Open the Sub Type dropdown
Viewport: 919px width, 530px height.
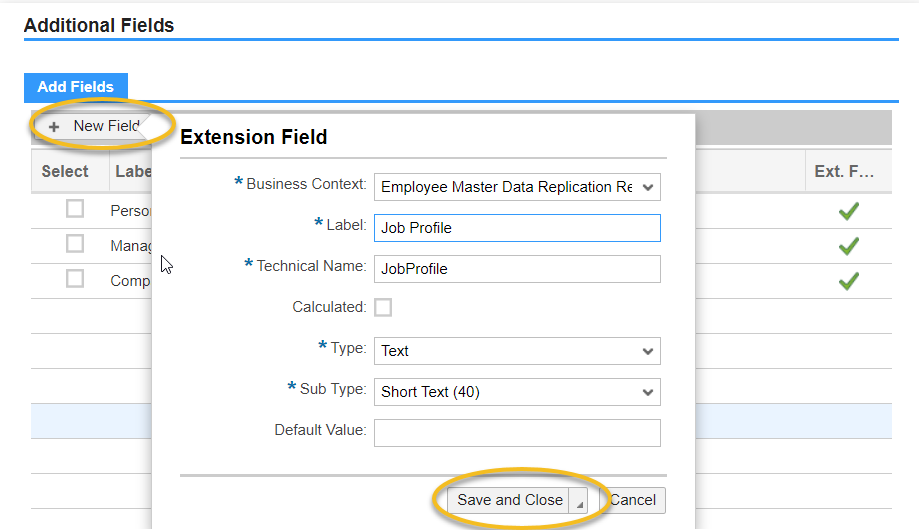(517, 392)
